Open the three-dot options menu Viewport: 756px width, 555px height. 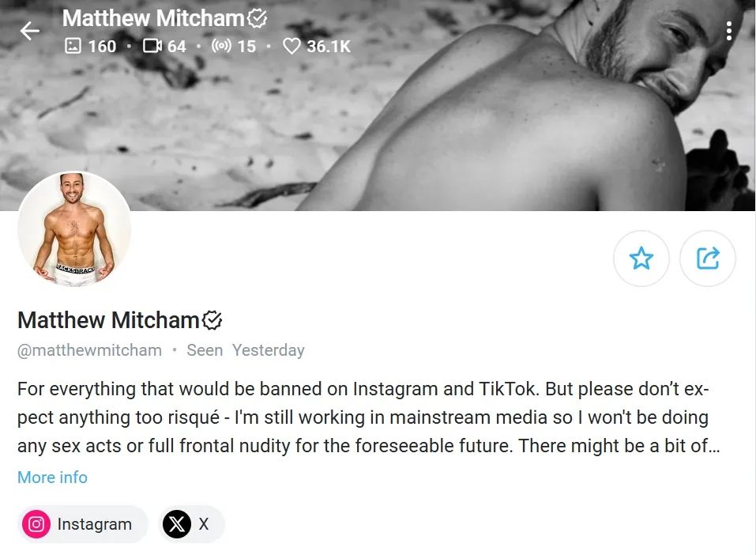coord(728,31)
